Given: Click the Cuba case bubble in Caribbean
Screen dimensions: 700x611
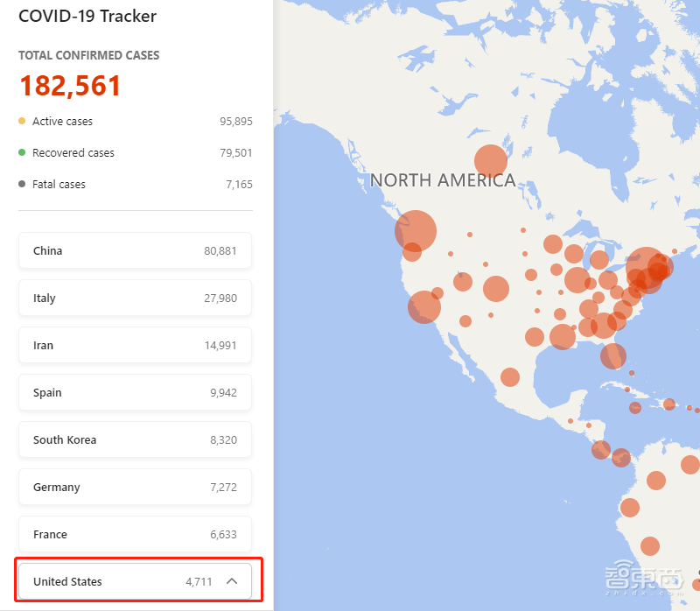Looking at the screenshot, I should click(x=626, y=389).
